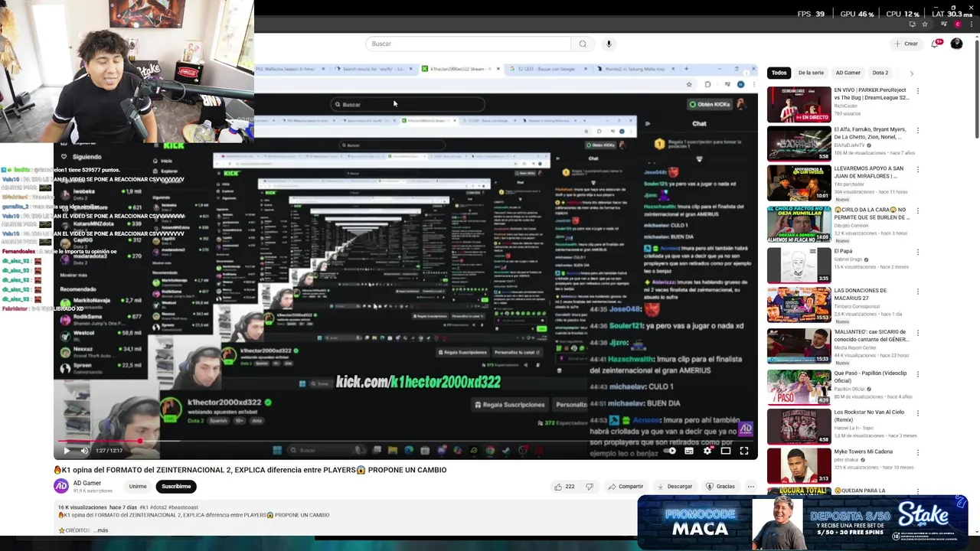Open options menu for EN VIVO PARKER.PeruReject video
The height and width of the screenshot is (551, 980).
tap(917, 91)
